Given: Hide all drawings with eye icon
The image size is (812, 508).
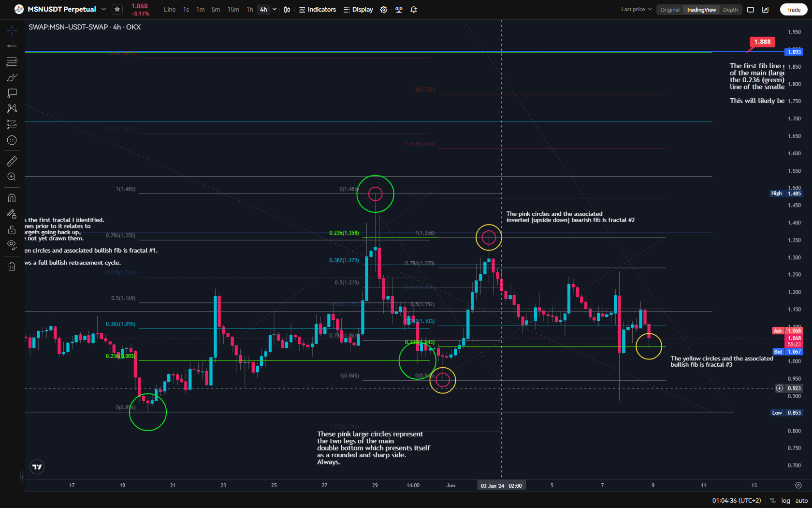Looking at the screenshot, I should [12, 245].
